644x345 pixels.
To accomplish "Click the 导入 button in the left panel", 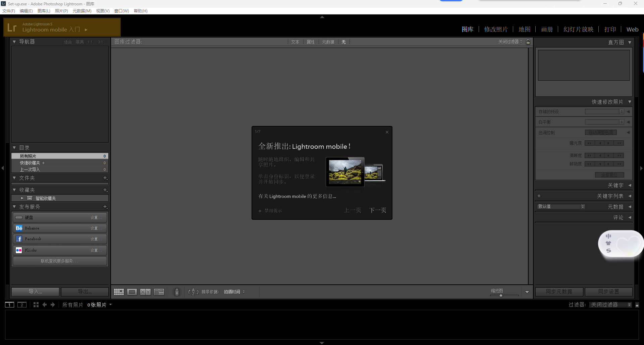I will [x=35, y=291].
